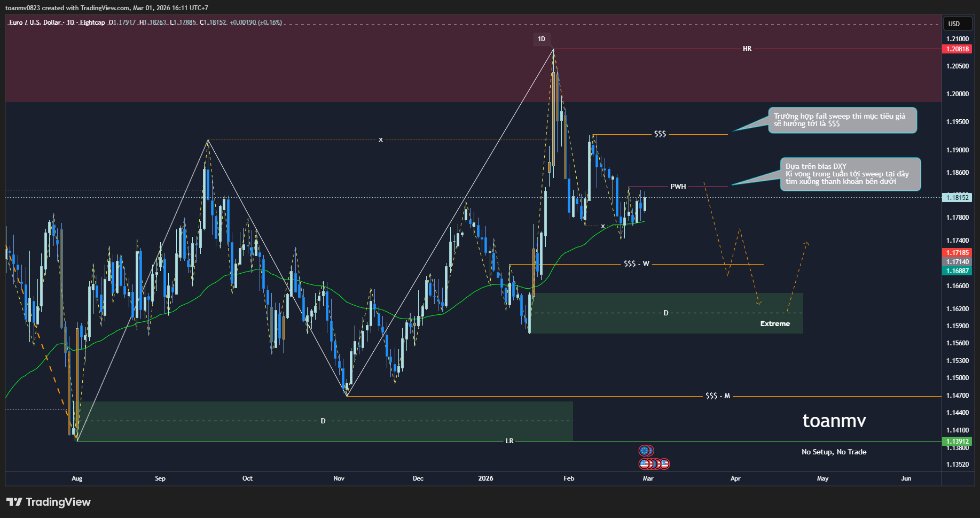Viewport: 980px width, 518px height.
Task: Click the 2026 label on the time axis
Action: 485,478
